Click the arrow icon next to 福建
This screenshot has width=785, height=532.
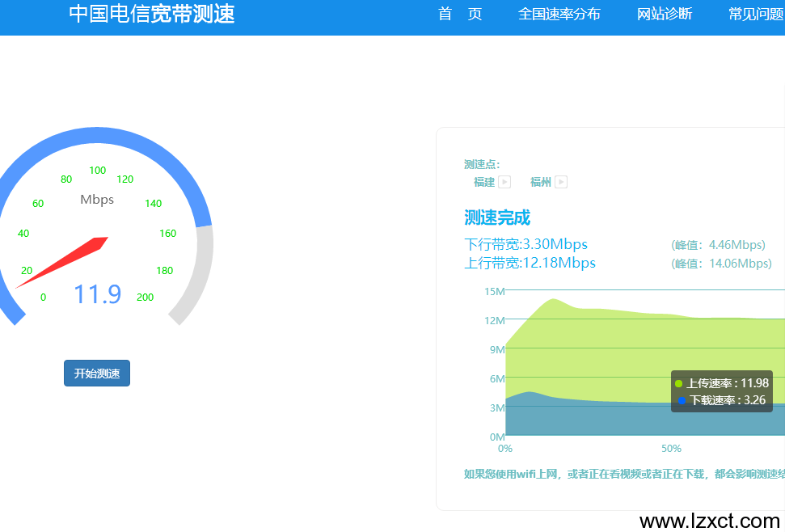tap(504, 182)
